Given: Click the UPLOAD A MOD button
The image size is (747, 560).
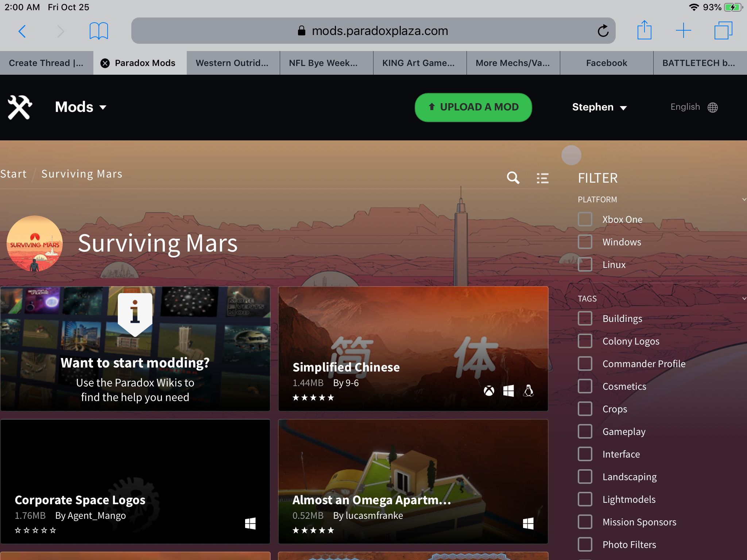Looking at the screenshot, I should (x=473, y=107).
